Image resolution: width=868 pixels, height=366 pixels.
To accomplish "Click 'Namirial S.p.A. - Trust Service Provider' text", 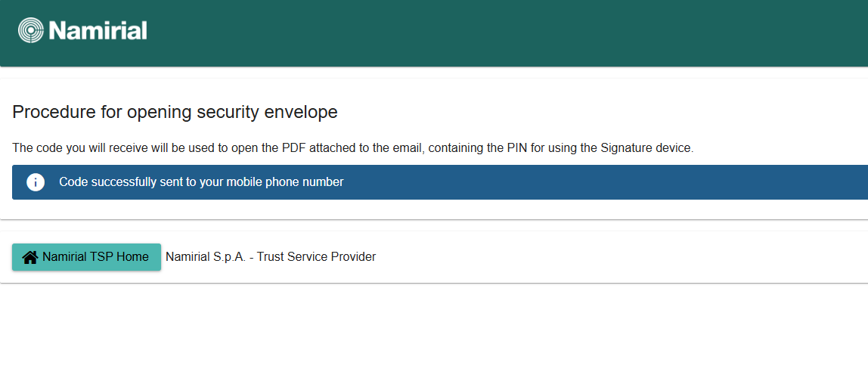I will pos(271,257).
